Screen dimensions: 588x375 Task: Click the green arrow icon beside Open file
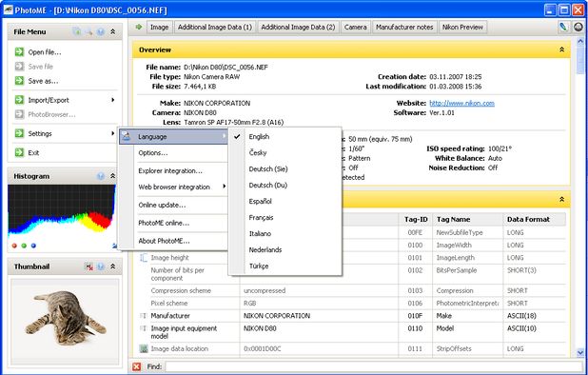pos(19,51)
